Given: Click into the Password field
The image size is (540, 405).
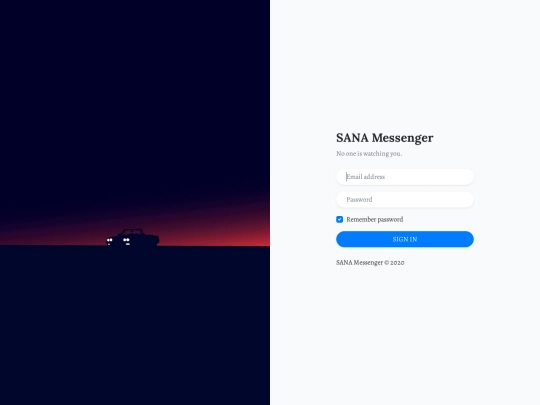Looking at the screenshot, I should (x=405, y=199).
